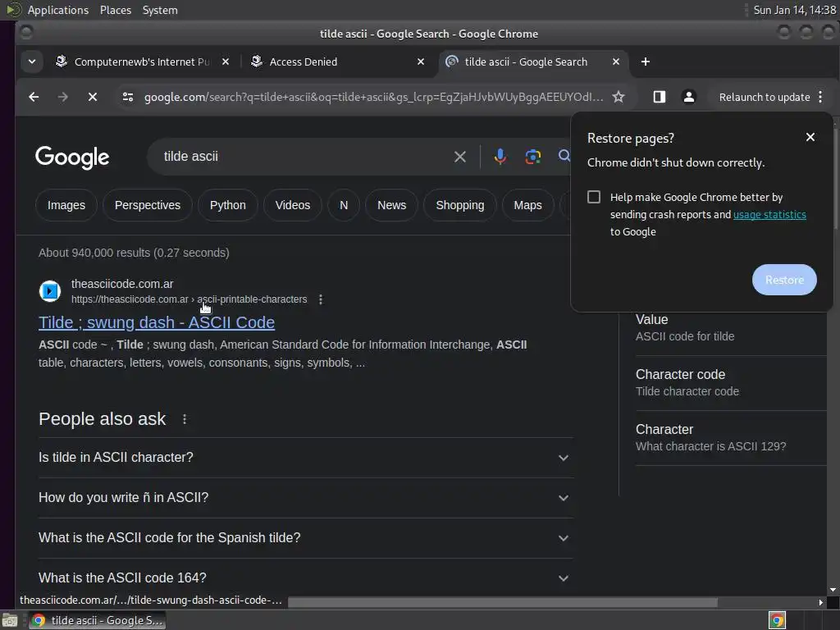Click the horizontal scrollbar right arrow
This screenshot has width=840, height=630.
click(820, 603)
